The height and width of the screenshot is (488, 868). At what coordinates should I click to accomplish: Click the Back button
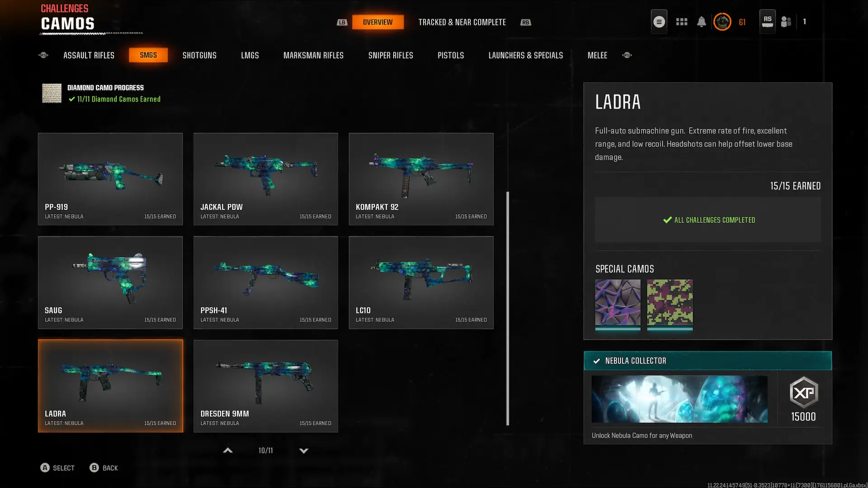point(104,468)
